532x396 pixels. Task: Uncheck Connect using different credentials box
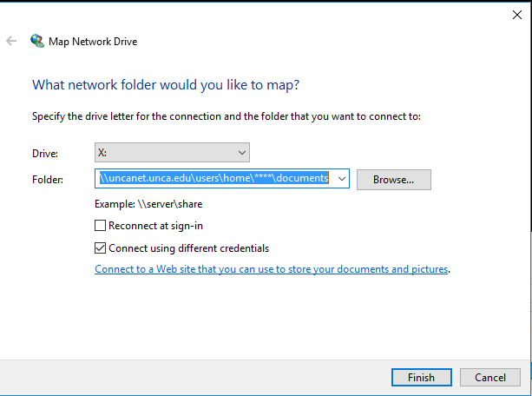pos(101,247)
